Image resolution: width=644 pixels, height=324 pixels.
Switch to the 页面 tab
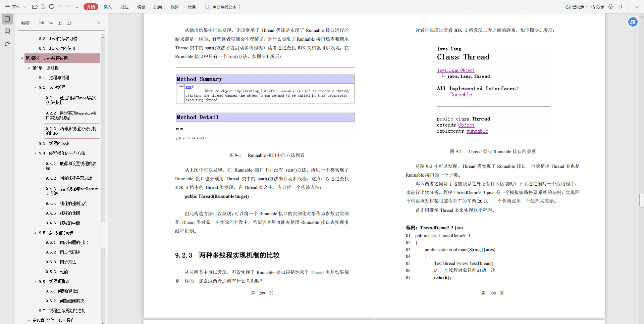pos(158,7)
